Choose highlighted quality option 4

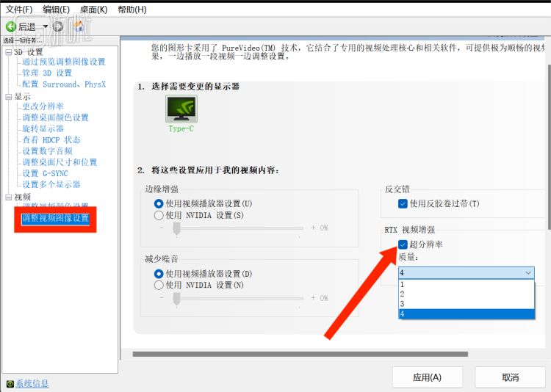[x=467, y=313]
